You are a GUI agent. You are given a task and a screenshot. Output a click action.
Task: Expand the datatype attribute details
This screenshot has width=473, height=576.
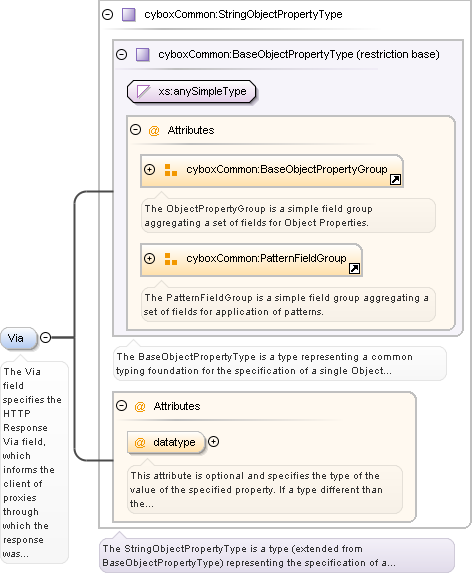click(x=213, y=442)
